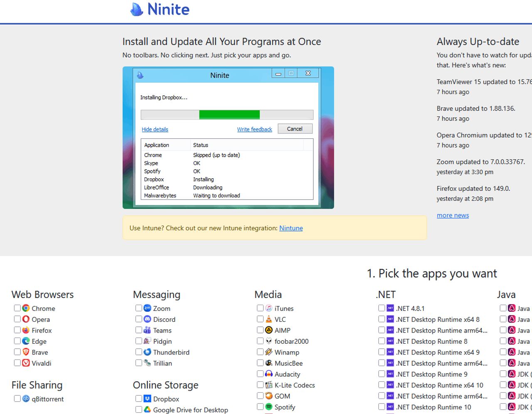The width and height of the screenshot is (532, 414).
Task: Click the MusicBee app icon
Action: pyautogui.click(x=269, y=363)
